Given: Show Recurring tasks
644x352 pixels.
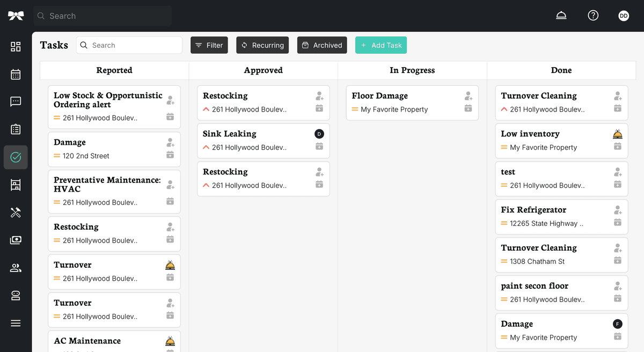Looking at the screenshot, I should coord(262,45).
